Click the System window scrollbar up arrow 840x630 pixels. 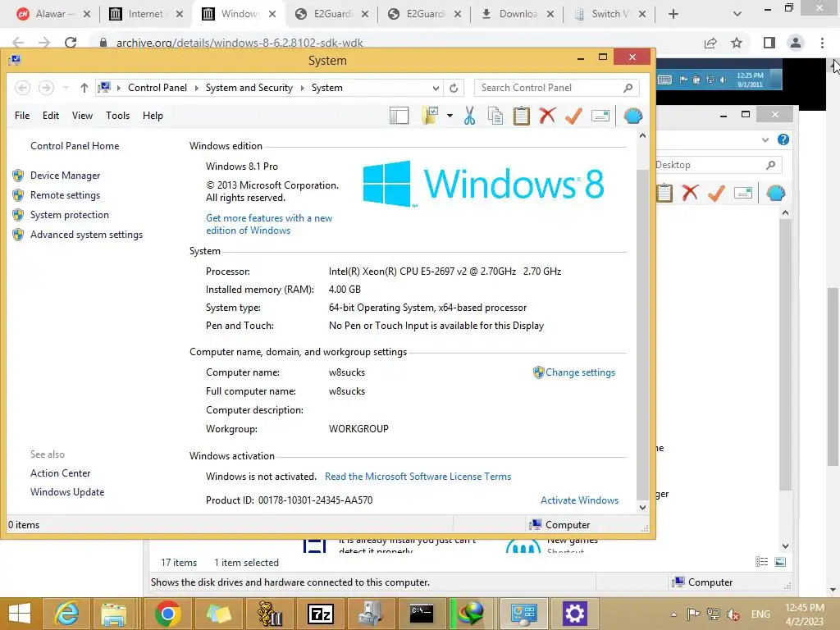(x=642, y=136)
